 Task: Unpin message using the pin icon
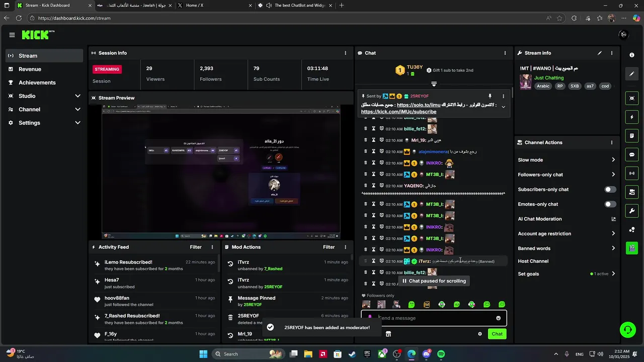490,96
